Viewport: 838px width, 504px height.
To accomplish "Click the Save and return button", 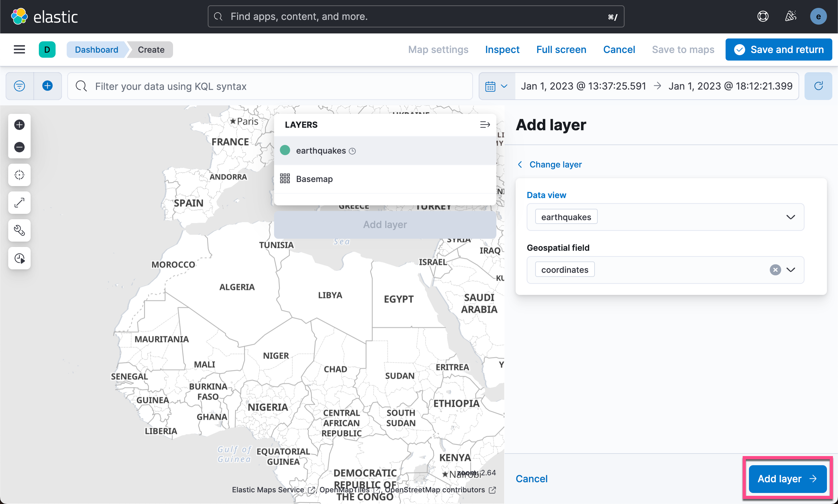I will (x=778, y=50).
